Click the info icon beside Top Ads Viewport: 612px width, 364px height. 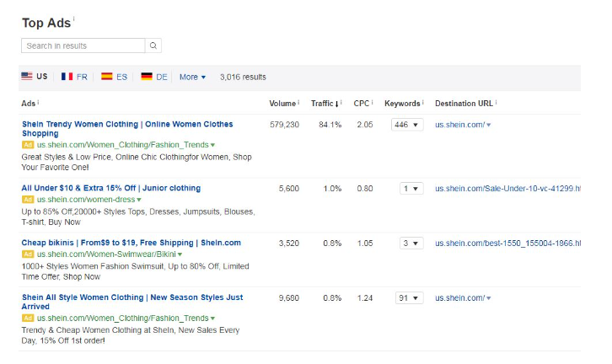[x=74, y=19]
